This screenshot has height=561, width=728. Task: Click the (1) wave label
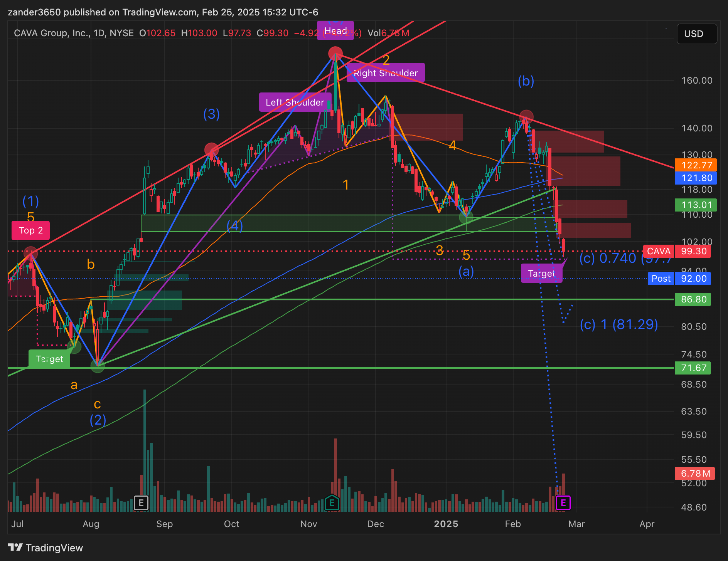[x=30, y=201]
